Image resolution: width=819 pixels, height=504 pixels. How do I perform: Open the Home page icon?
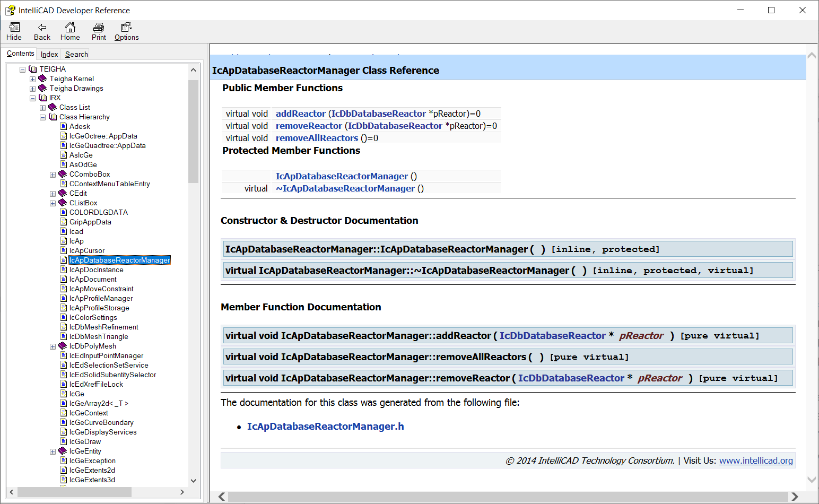click(70, 27)
